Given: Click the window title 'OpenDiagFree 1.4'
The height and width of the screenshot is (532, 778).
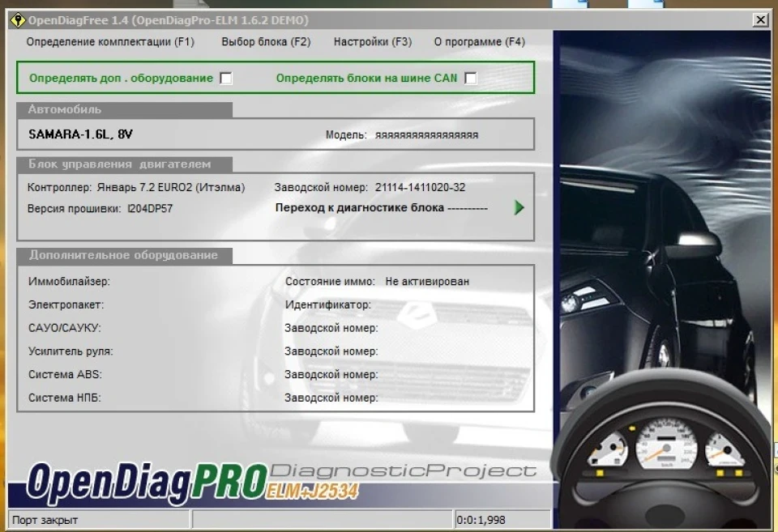Looking at the screenshot, I should [x=78, y=20].
